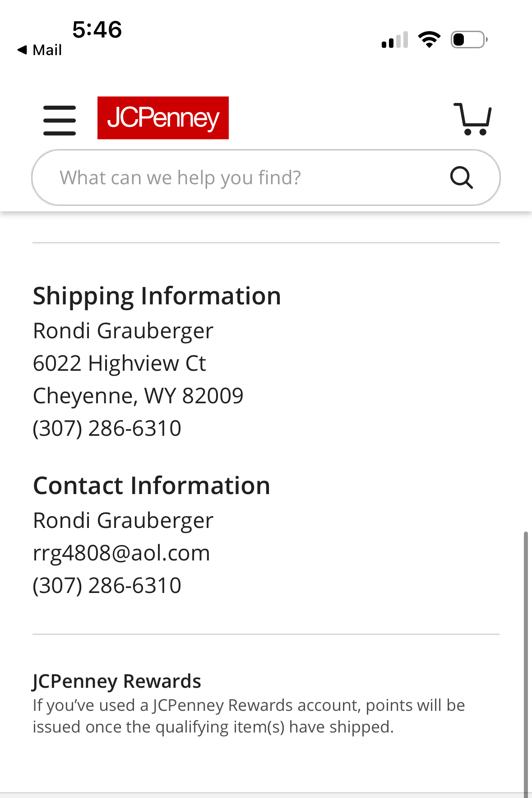532x798 pixels.
Task: Open the hamburger navigation menu
Action: pyautogui.click(x=60, y=121)
